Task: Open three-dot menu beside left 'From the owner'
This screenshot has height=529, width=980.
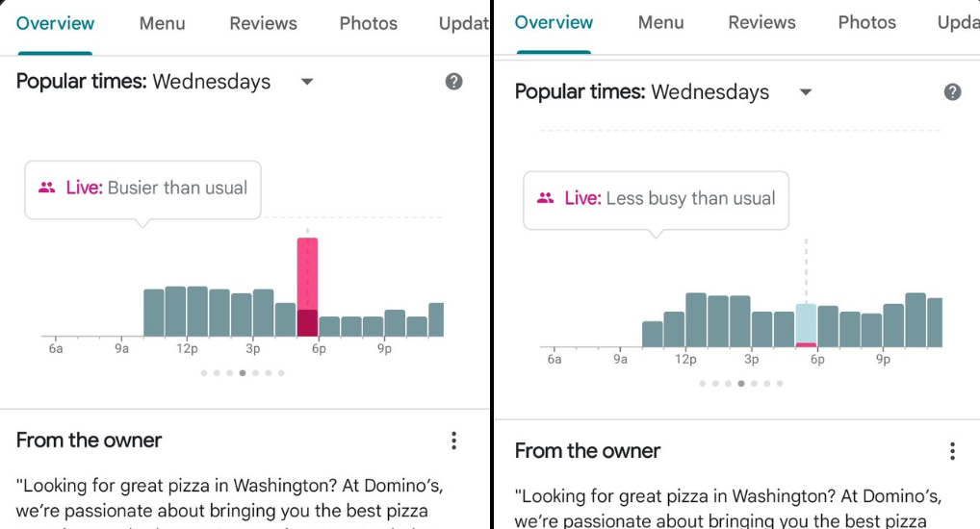Action: pos(453,441)
